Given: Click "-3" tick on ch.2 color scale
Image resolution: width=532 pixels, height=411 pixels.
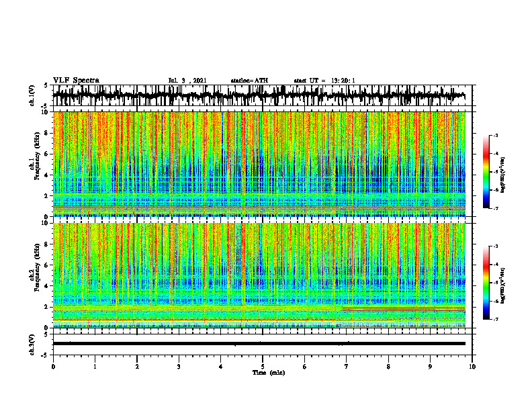Looking at the screenshot, I should 496,246.
